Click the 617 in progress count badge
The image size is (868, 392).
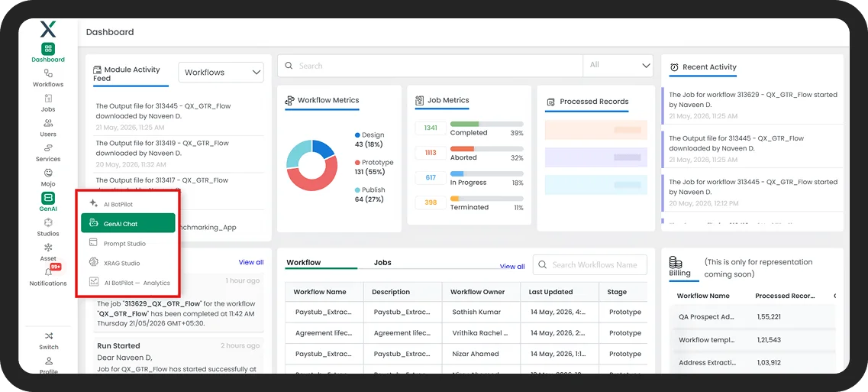point(431,177)
